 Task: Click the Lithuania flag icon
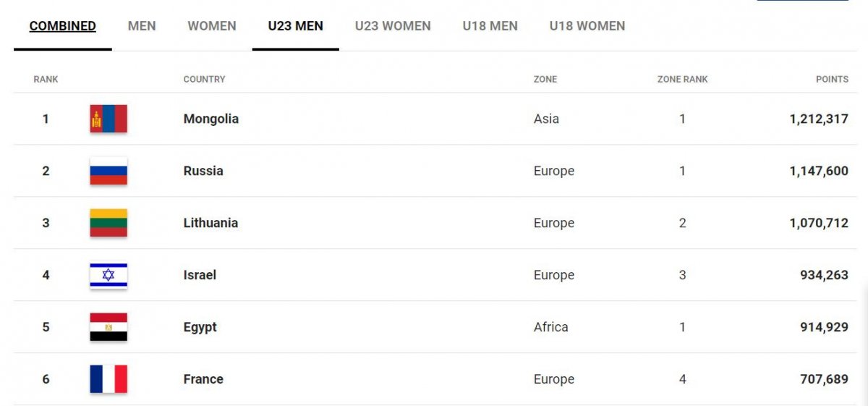point(109,223)
